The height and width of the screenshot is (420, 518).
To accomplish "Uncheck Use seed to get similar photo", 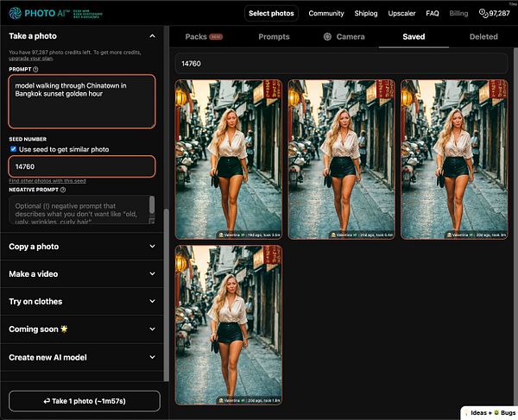I will 14,149.
